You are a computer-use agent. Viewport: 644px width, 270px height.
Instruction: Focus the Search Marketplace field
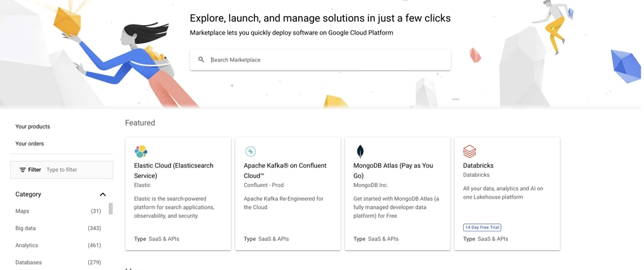coord(320,60)
